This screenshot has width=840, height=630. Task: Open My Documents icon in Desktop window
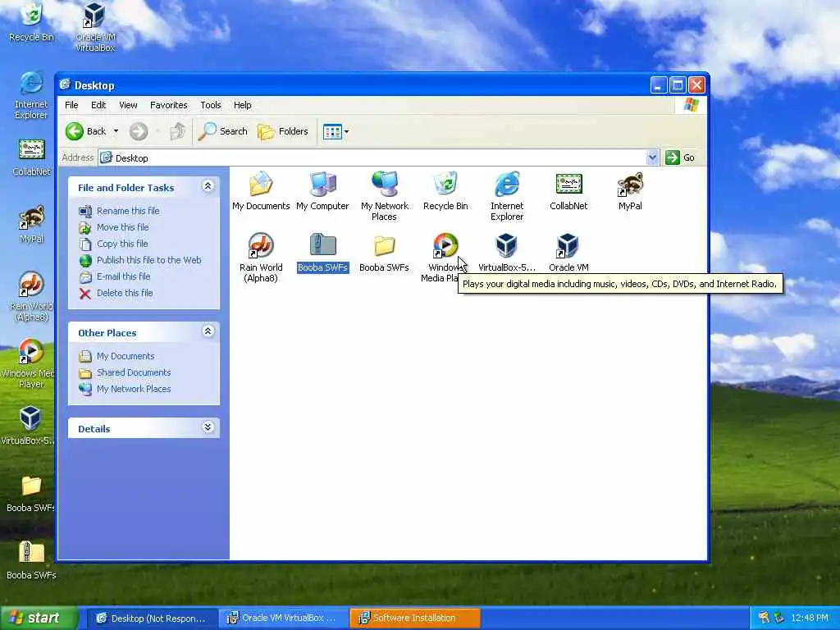tap(261, 191)
